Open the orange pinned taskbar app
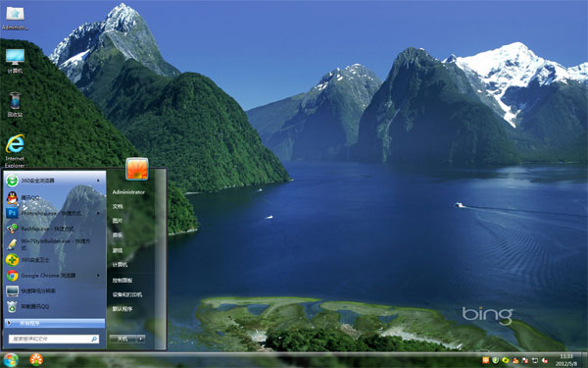 pyautogui.click(x=36, y=360)
